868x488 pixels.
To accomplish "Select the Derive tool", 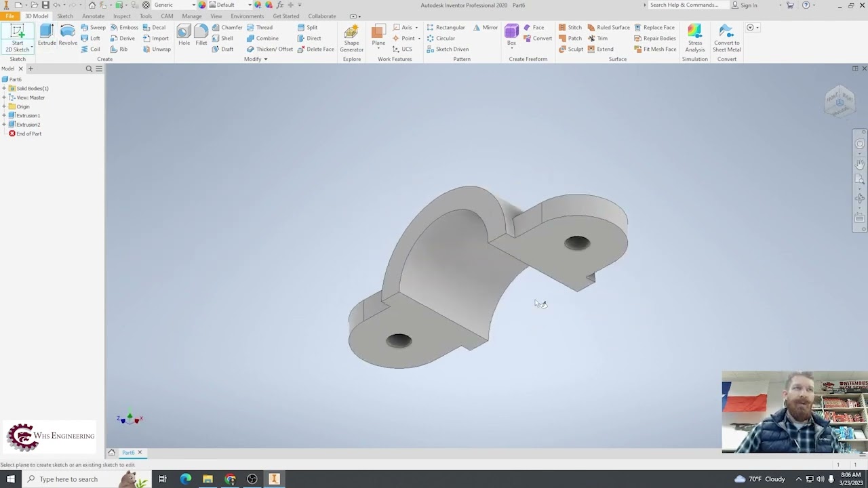I will [123, 38].
